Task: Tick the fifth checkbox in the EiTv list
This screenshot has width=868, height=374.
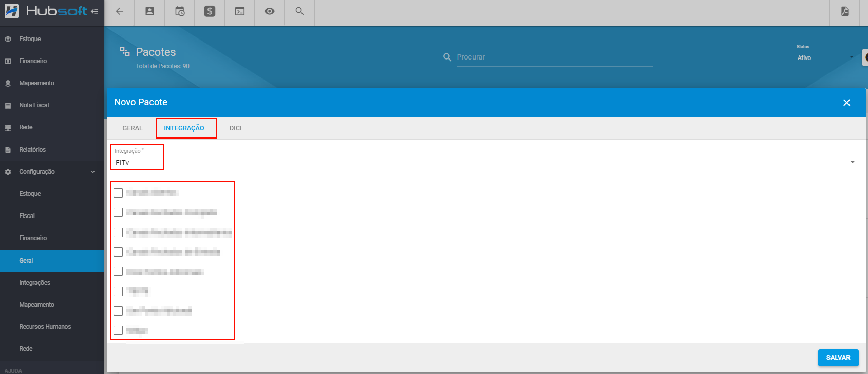Action: (118, 271)
